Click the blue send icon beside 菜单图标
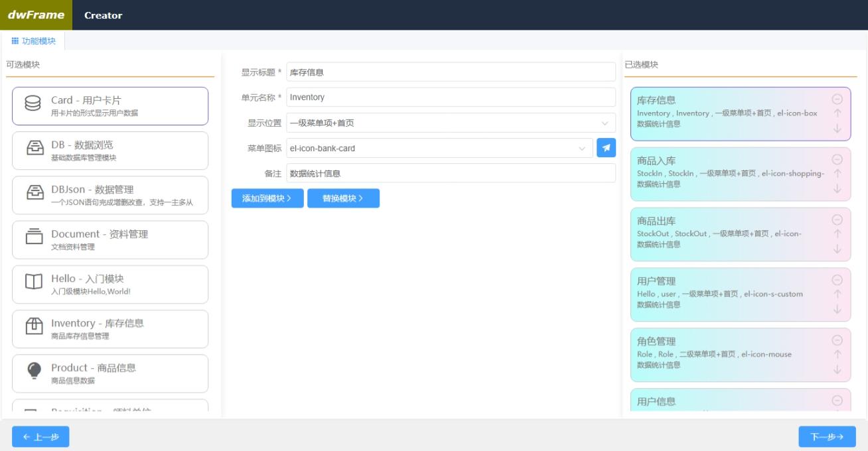Image resolution: width=868 pixels, height=451 pixels. (x=606, y=149)
